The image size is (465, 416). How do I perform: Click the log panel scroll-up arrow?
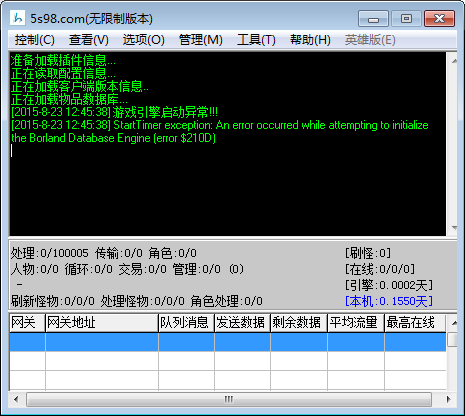pos(454,61)
